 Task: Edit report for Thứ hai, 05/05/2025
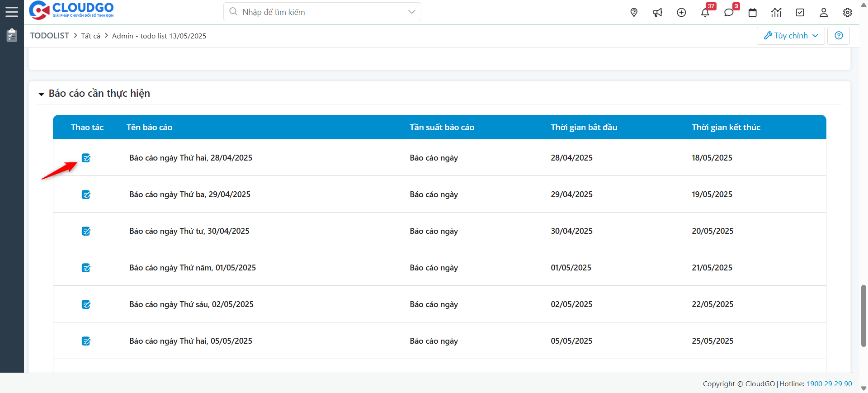[x=86, y=341]
